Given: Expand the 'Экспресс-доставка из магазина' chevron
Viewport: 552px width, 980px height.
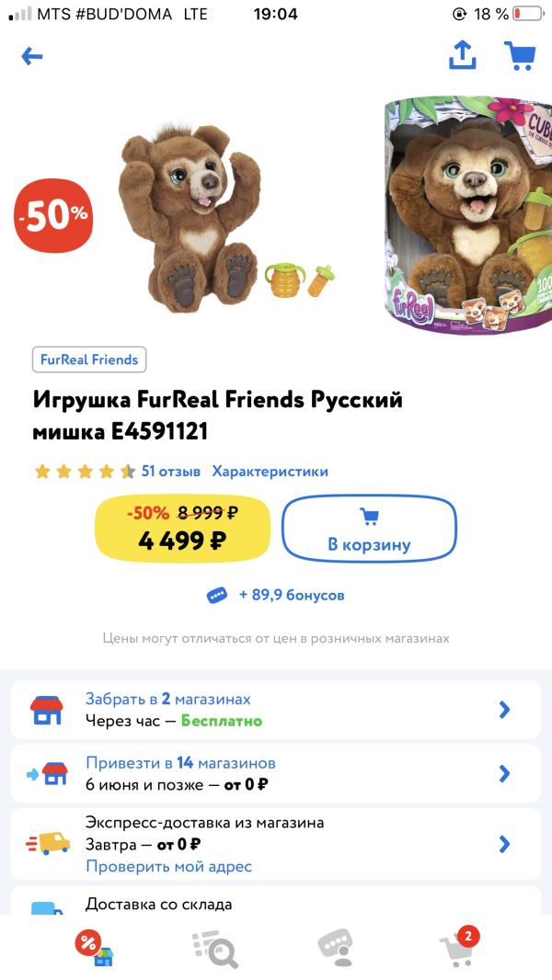Looking at the screenshot, I should 503,844.
